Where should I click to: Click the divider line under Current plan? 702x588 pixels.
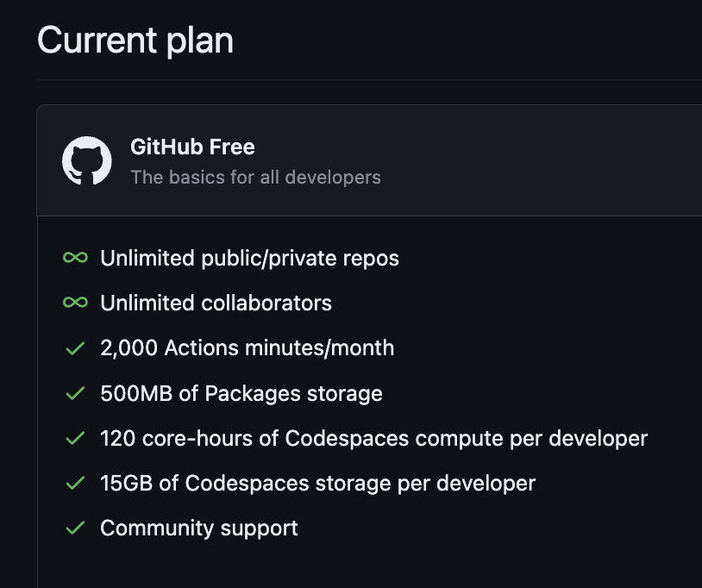click(369, 79)
